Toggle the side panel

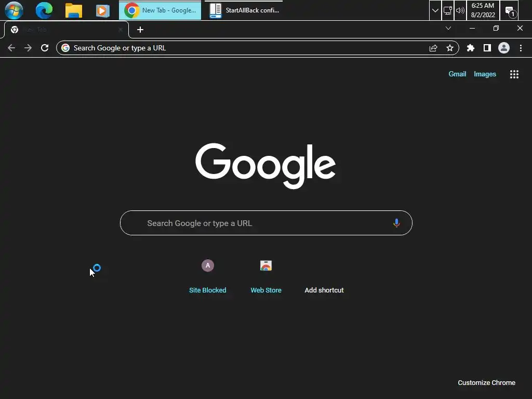487,48
